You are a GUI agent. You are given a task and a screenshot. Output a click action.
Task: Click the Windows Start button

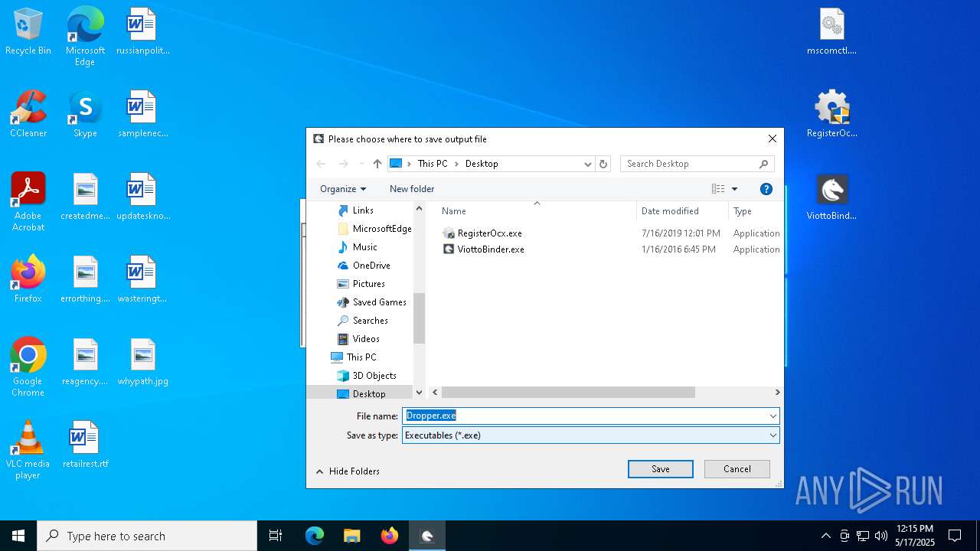18,536
